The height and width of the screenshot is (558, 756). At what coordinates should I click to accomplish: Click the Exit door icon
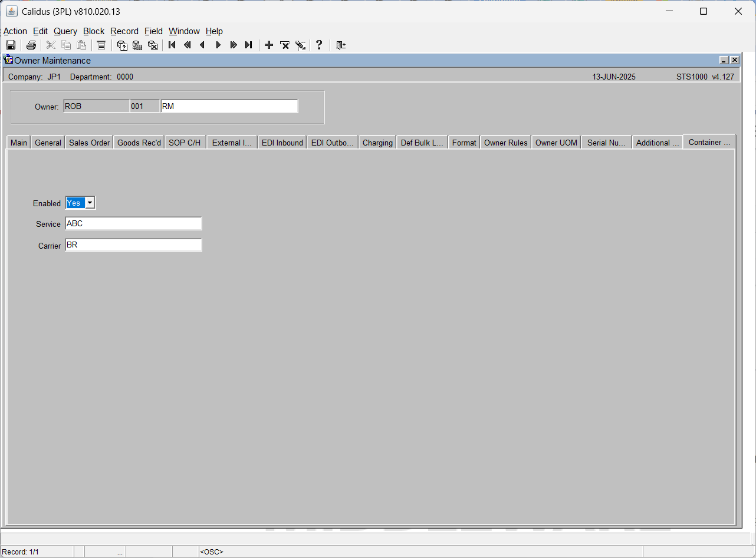(340, 45)
